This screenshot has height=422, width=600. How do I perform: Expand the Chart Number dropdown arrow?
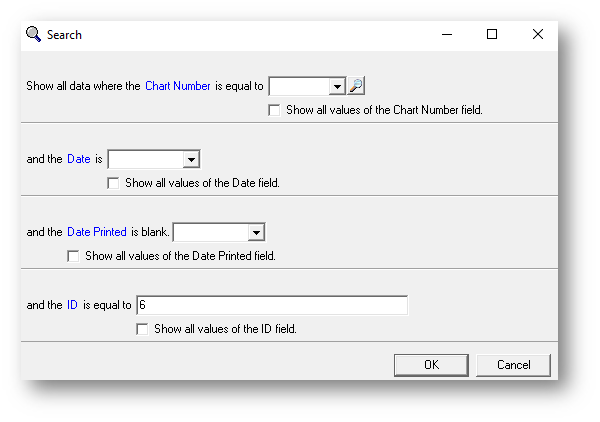point(337,87)
